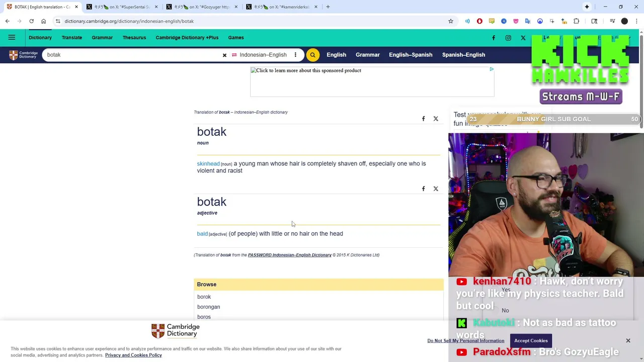Image resolution: width=644 pixels, height=362 pixels.
Task: Close the #SuperSentai X tab
Action: pos(156,7)
